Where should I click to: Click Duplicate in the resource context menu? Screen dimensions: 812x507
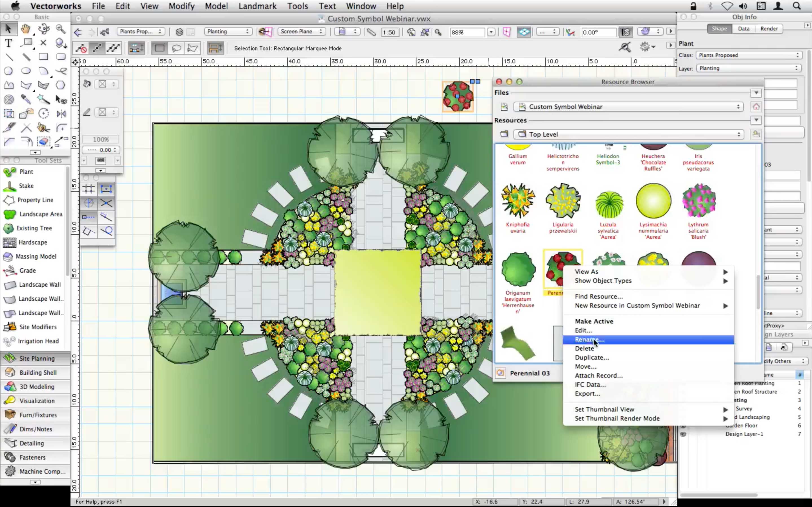pos(592,357)
